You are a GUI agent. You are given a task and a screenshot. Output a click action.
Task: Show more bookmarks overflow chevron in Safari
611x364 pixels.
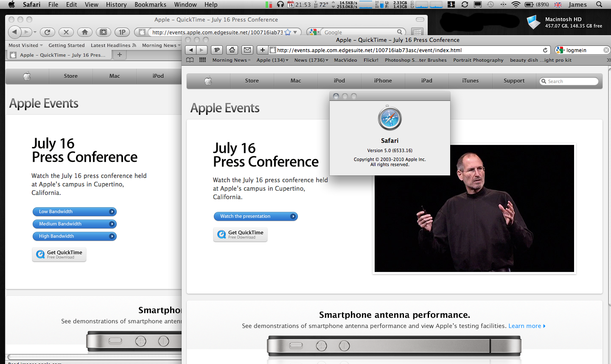click(608, 60)
